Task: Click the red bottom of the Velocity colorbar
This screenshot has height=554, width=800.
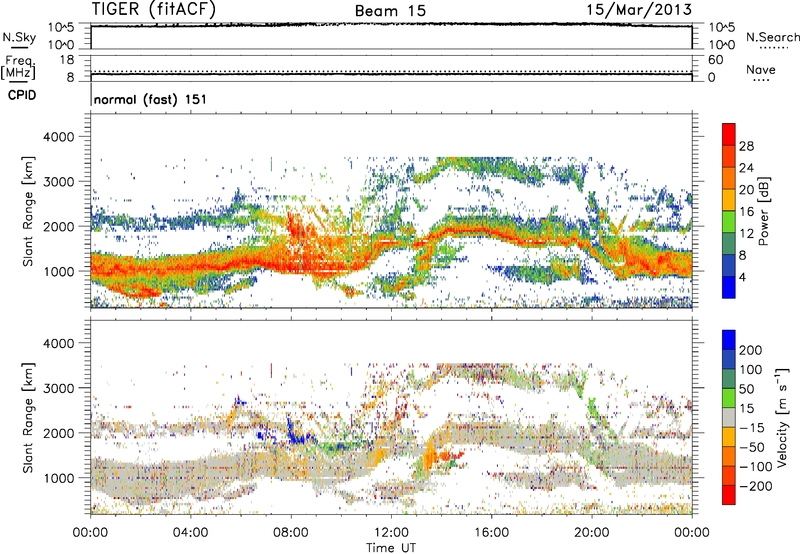Action: click(729, 497)
